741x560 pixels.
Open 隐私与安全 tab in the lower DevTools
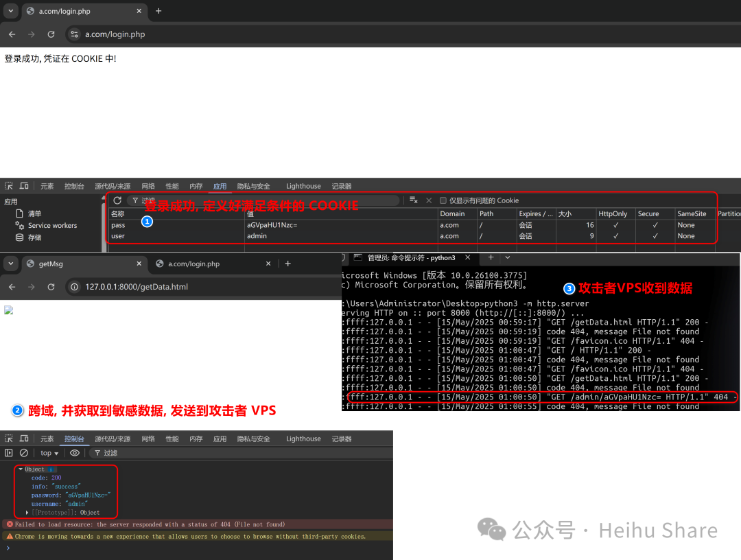click(254, 439)
